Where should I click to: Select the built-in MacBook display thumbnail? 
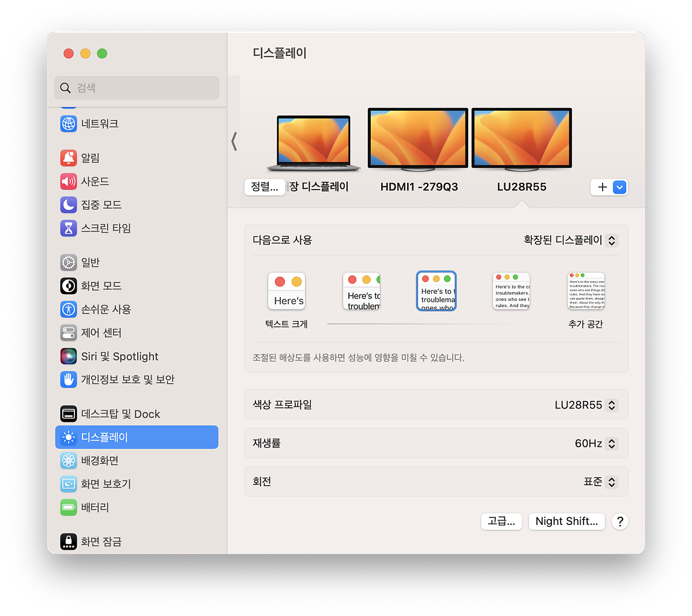(x=314, y=143)
